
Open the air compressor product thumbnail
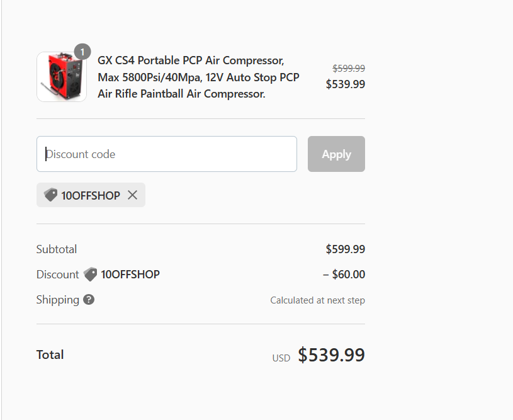pos(62,77)
